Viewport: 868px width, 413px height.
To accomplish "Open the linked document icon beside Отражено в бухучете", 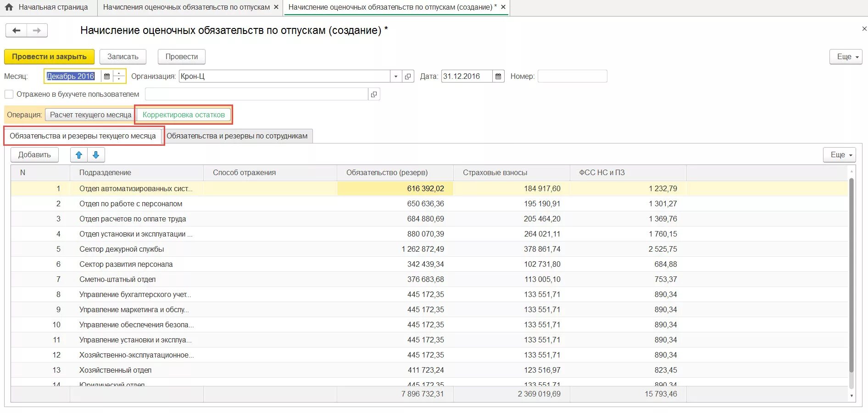I will (374, 94).
